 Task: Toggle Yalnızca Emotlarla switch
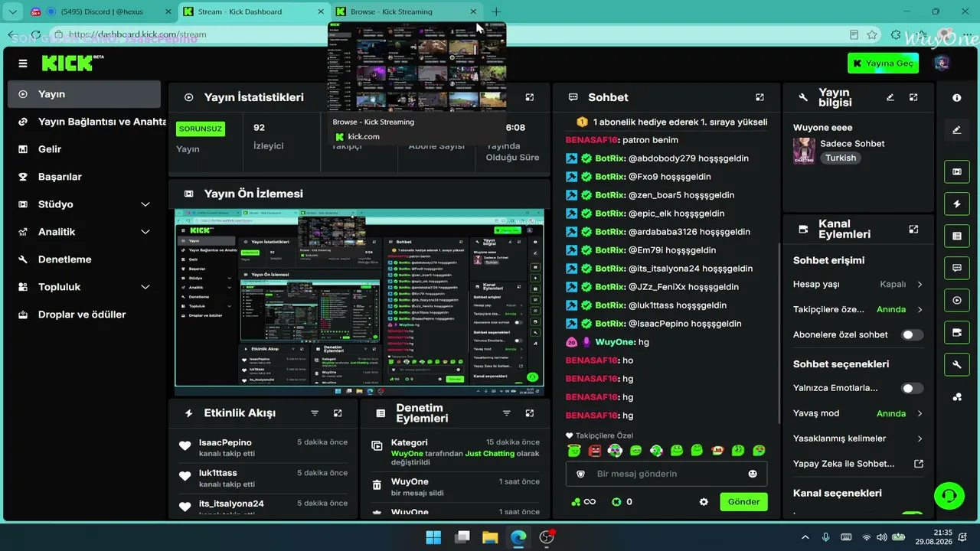pyautogui.click(x=912, y=389)
